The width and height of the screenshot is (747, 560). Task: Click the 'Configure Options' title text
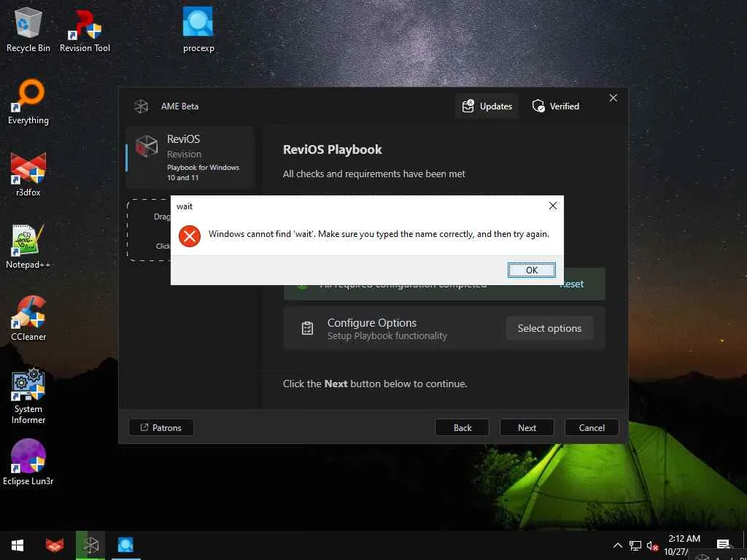(x=372, y=322)
